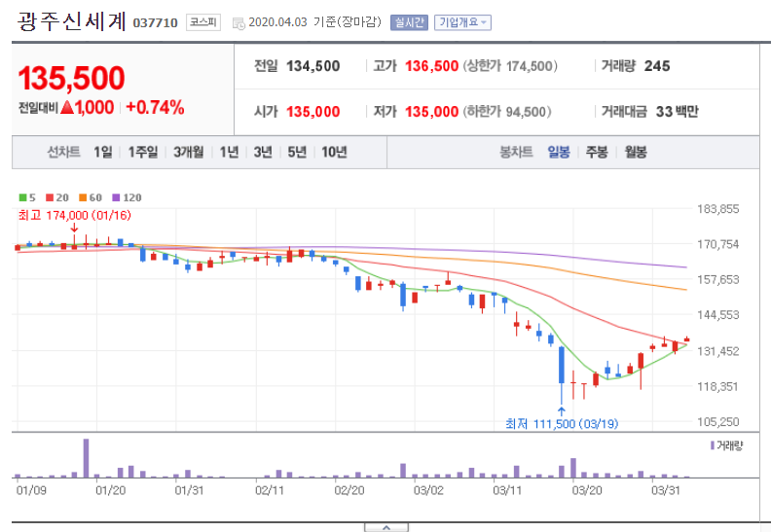
Task: Click the 저가 135,000 value
Action: coord(431,112)
